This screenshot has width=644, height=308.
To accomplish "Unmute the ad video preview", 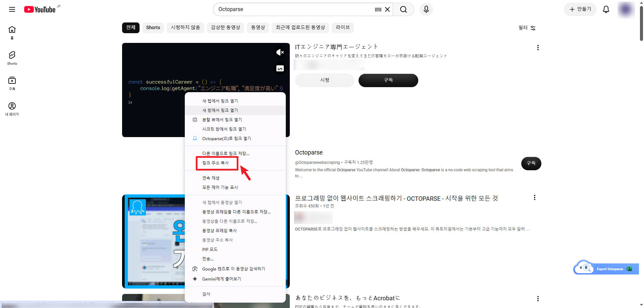I will coord(280,52).
